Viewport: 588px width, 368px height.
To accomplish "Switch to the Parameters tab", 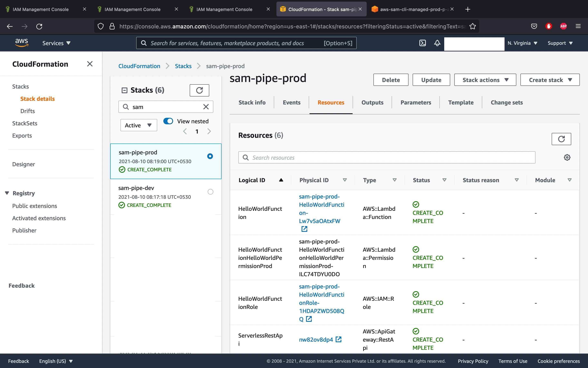I will coord(416,102).
